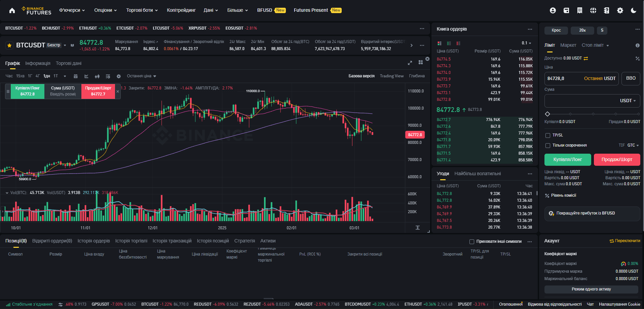Open the Копітрейдинг menu item
This screenshot has width=644, height=309.
[181, 10]
